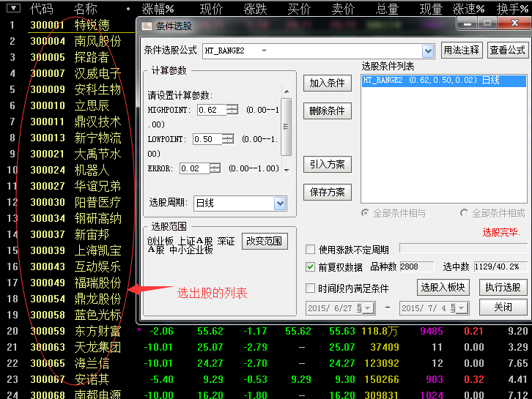Open the start date 2015/6/27 picker
This screenshot has width=532, height=399.
368,308
